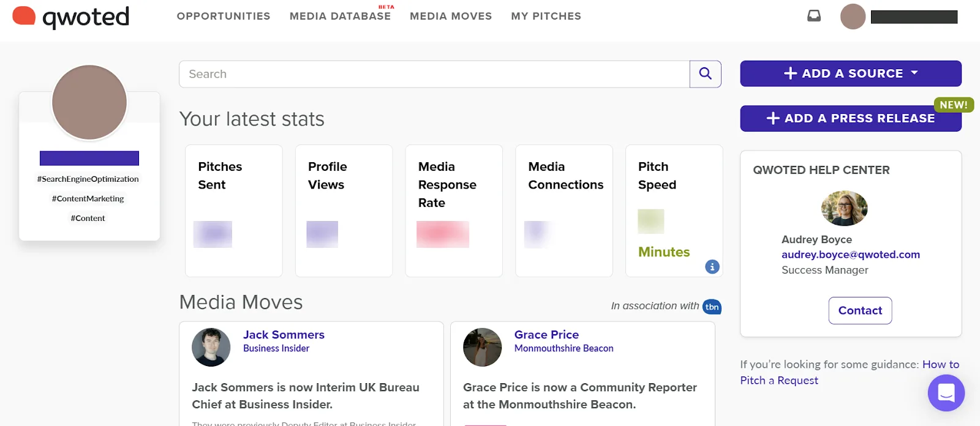Click the Profile Views stat card
Image resolution: width=980 pixels, height=426 pixels.
pyautogui.click(x=344, y=211)
